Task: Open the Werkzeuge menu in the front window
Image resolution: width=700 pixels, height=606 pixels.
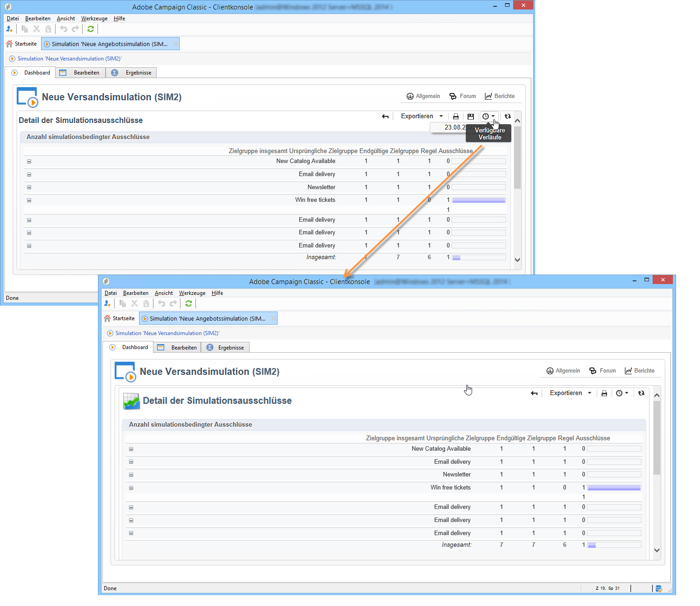Action: click(x=192, y=293)
